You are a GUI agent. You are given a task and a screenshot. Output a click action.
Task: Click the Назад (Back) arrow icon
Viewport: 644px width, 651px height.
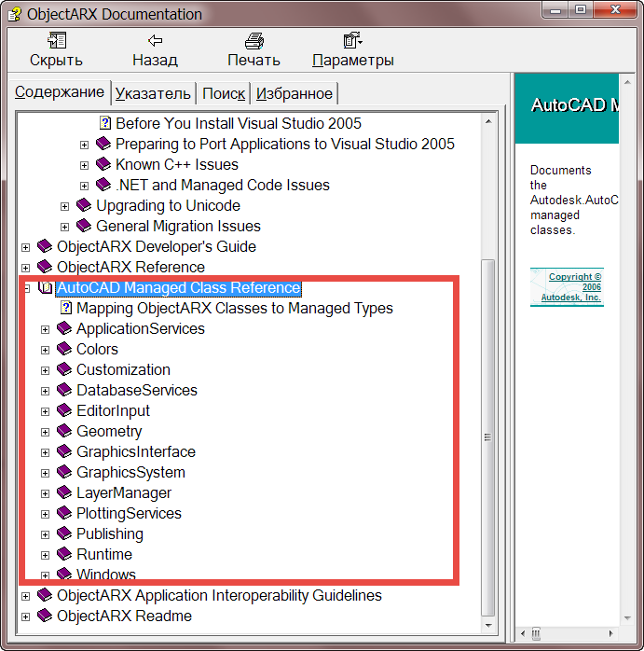pyautogui.click(x=156, y=41)
